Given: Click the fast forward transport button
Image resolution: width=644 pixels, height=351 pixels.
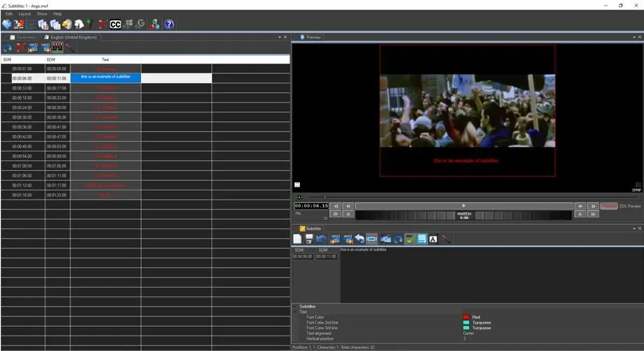Looking at the screenshot, I should (579, 206).
